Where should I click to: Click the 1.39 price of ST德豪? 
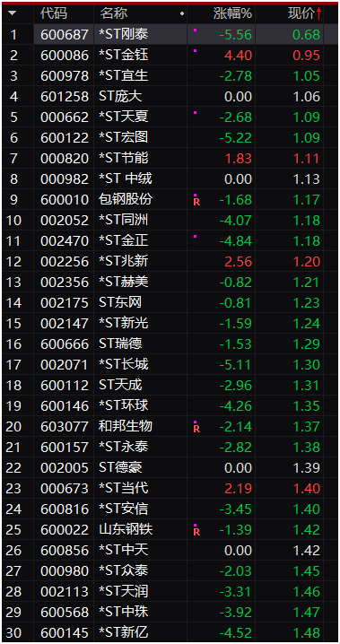point(306,467)
